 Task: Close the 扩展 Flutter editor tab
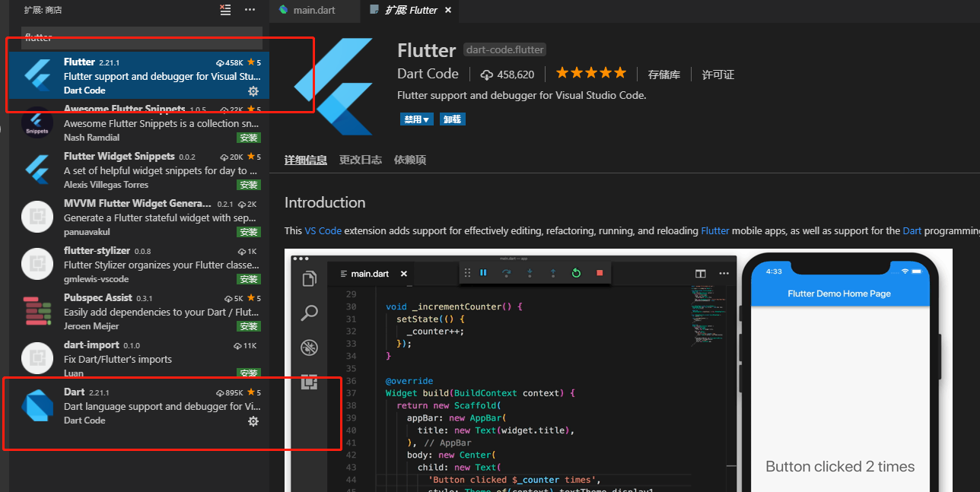pyautogui.click(x=448, y=10)
